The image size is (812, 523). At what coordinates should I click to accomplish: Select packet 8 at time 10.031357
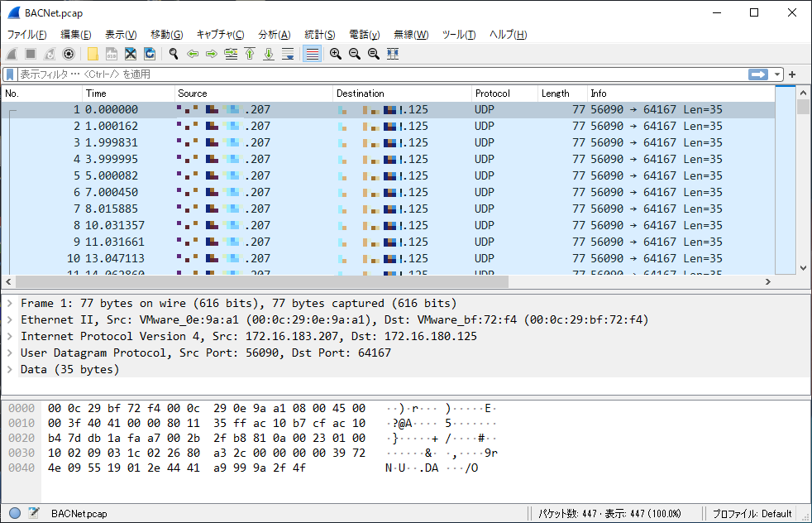tap(389, 225)
